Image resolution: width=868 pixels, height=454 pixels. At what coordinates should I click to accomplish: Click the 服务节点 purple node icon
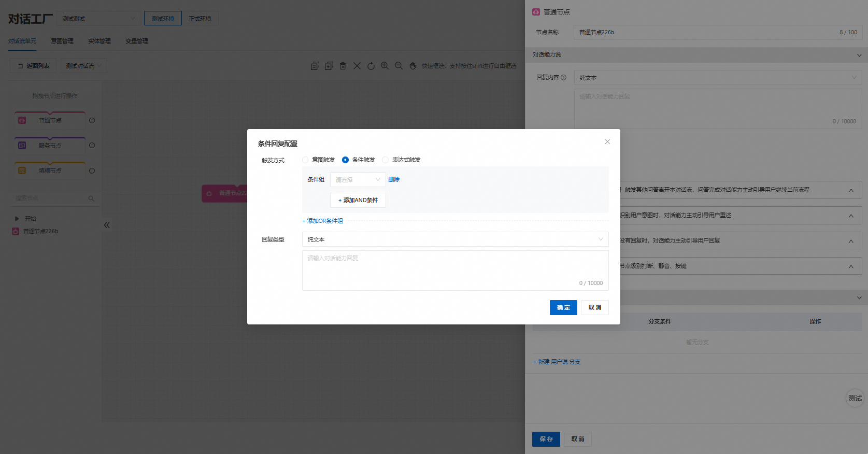click(22, 146)
